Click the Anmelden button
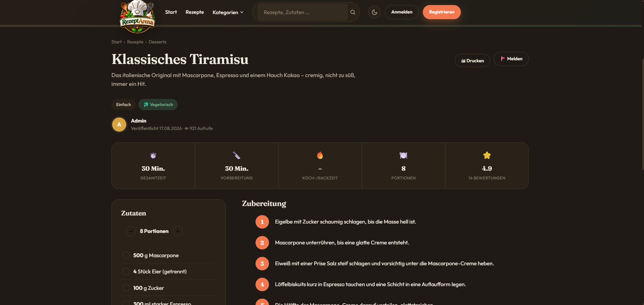 (402, 12)
